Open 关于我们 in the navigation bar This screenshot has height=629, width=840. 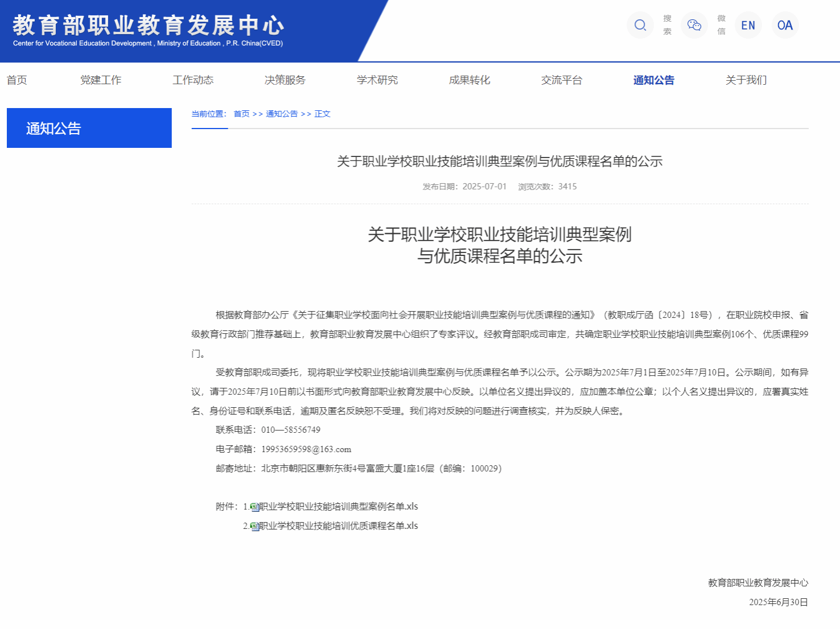pos(746,80)
